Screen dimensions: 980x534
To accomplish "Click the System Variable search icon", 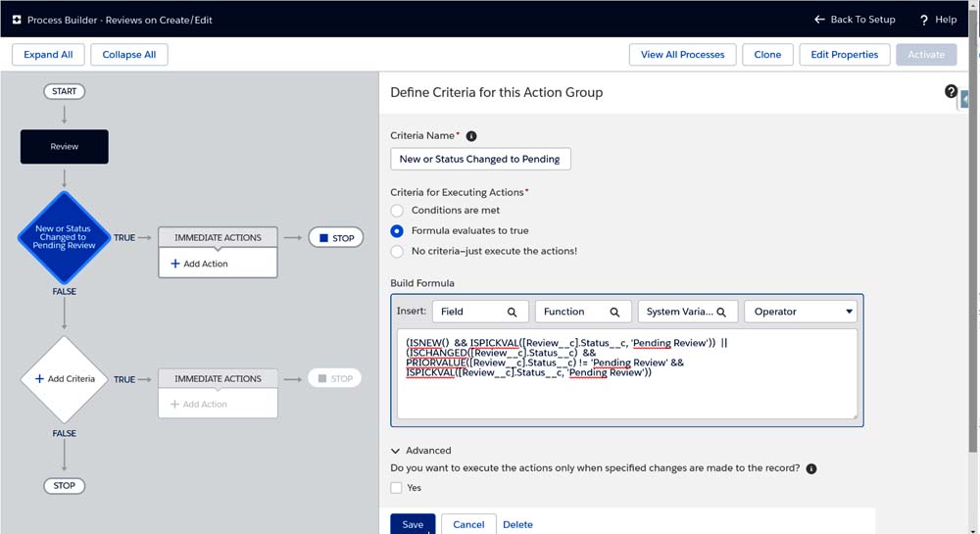I will 721,312.
